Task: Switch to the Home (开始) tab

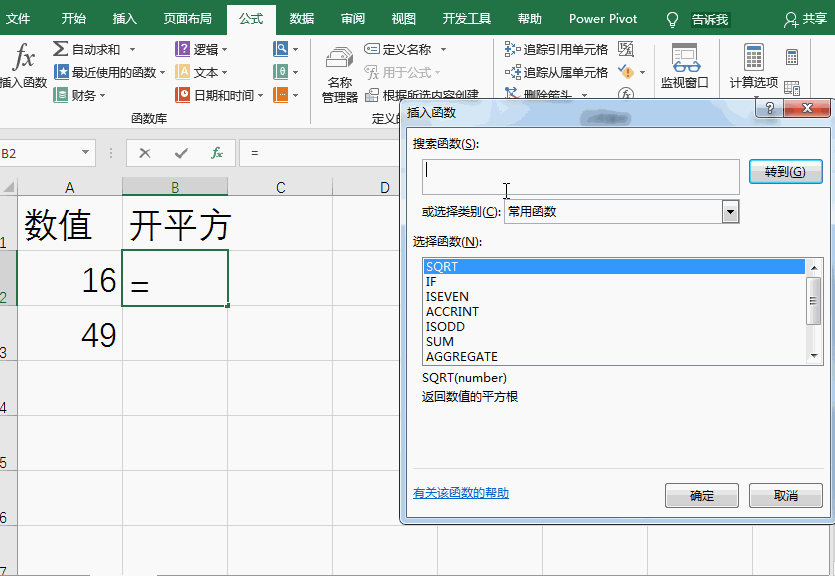Action: (73, 19)
